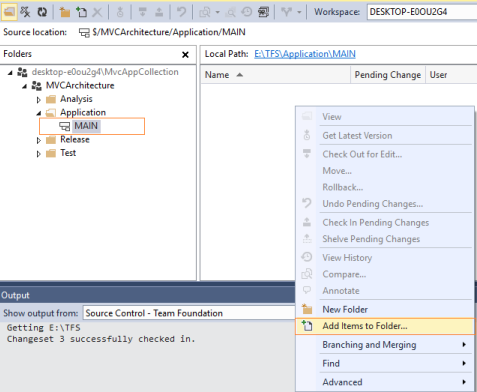The height and width of the screenshot is (392, 477).
Task: Click the Get Latest Version toolbar icon
Action: click(x=120, y=12)
